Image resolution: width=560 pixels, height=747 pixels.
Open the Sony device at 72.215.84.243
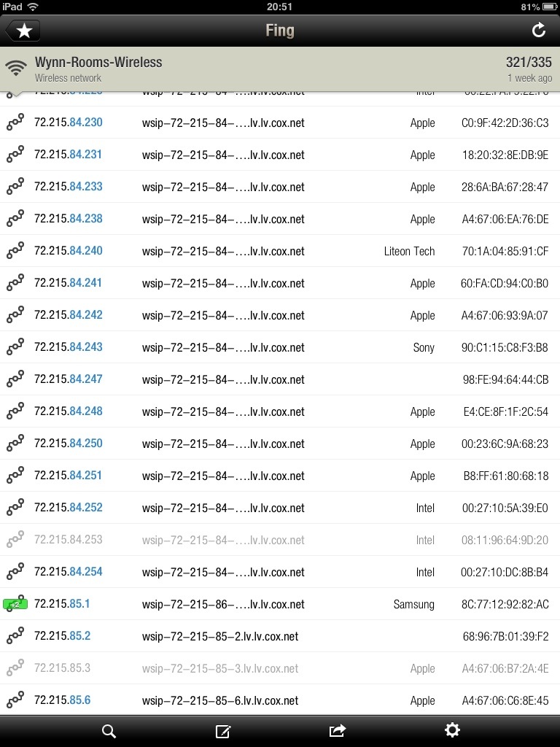pos(280,347)
